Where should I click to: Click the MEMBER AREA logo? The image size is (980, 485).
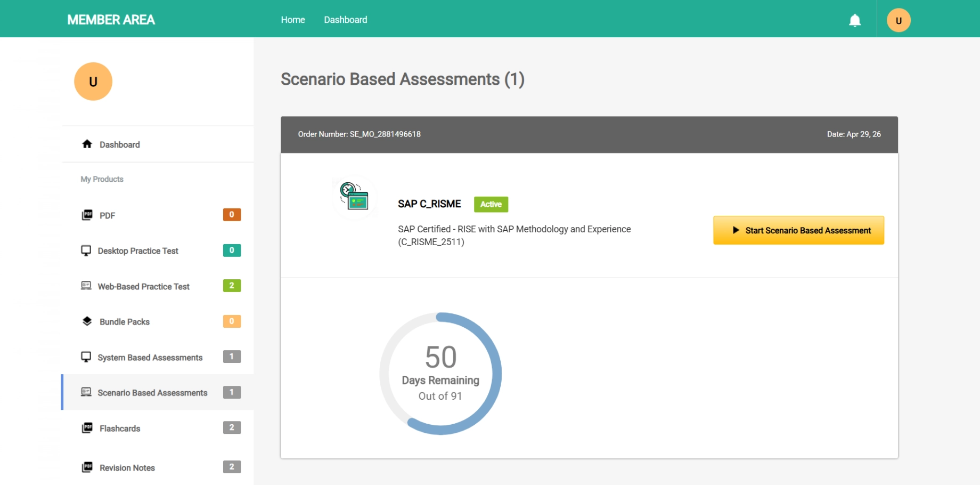pos(111,20)
